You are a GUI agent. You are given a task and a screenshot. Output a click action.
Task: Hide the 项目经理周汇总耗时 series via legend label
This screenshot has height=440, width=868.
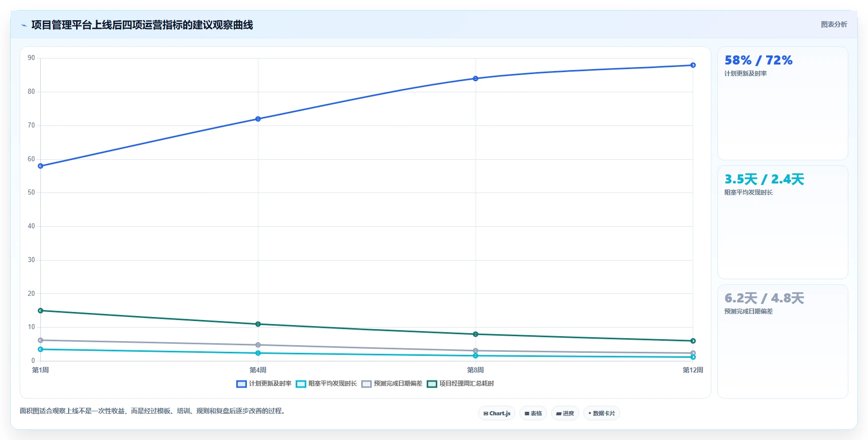click(466, 384)
